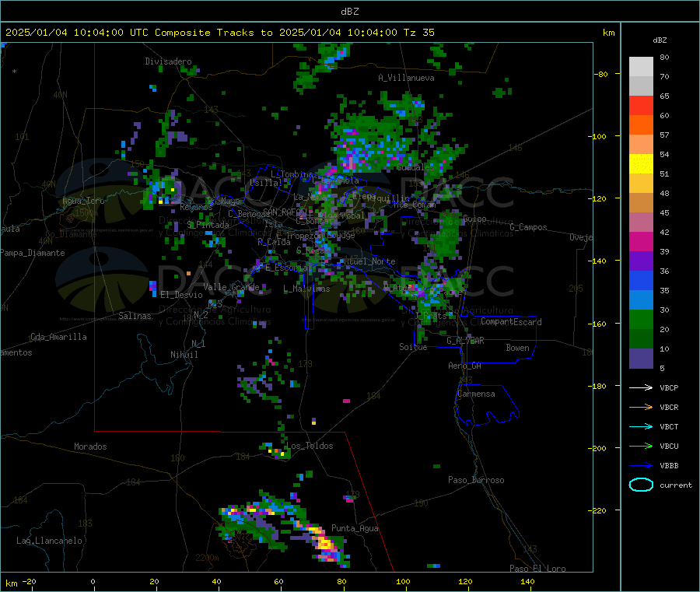Click the A_Villanueva map label

point(406,78)
